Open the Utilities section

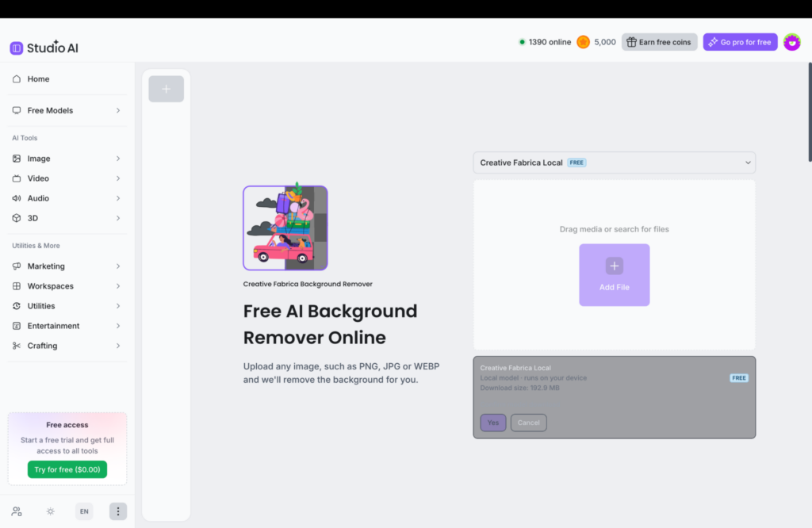[x=67, y=306]
